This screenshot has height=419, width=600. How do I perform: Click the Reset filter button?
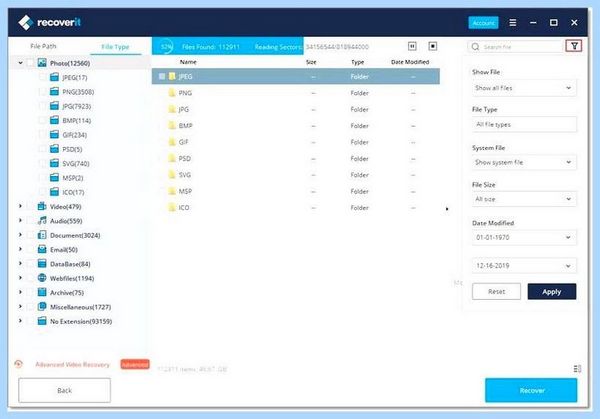496,292
